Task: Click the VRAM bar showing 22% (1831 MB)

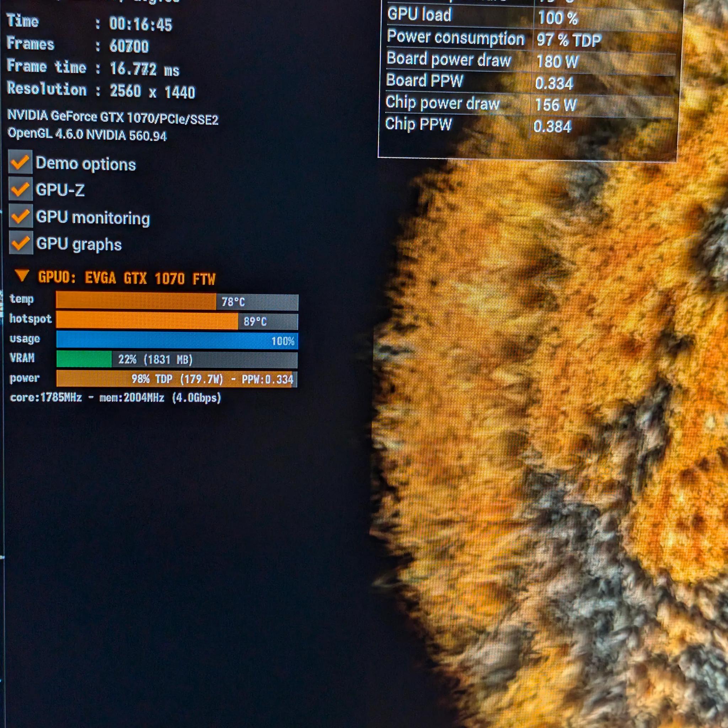Action: tap(177, 359)
